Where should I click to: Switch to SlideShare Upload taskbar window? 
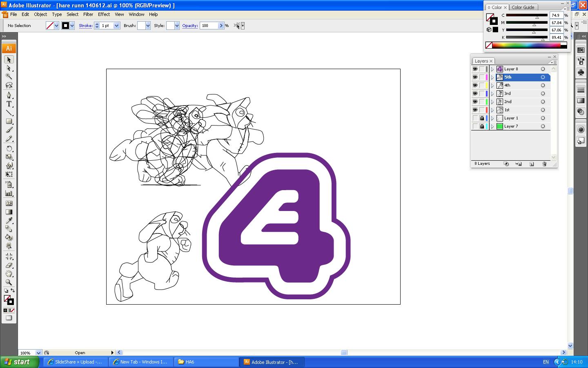76,362
